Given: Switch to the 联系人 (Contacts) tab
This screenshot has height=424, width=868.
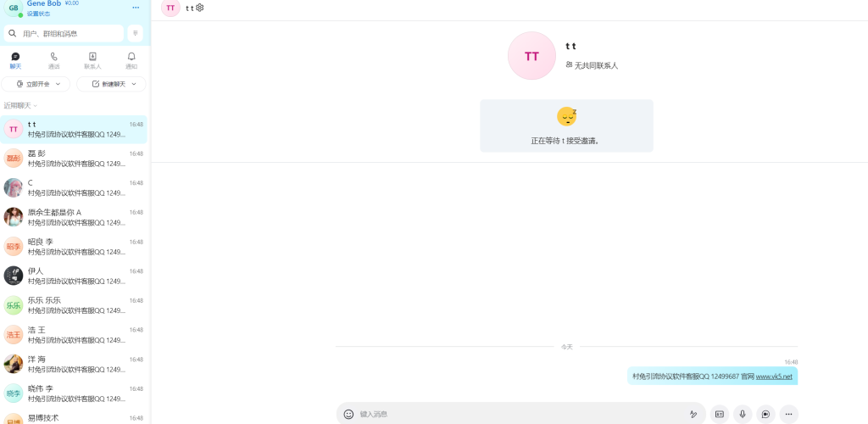Looking at the screenshot, I should 92,60.
